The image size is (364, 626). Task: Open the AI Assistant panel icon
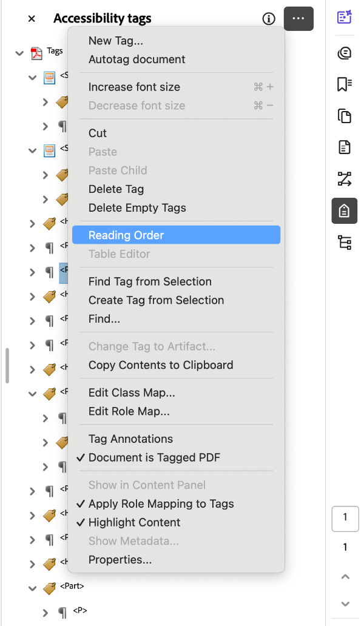(344, 18)
